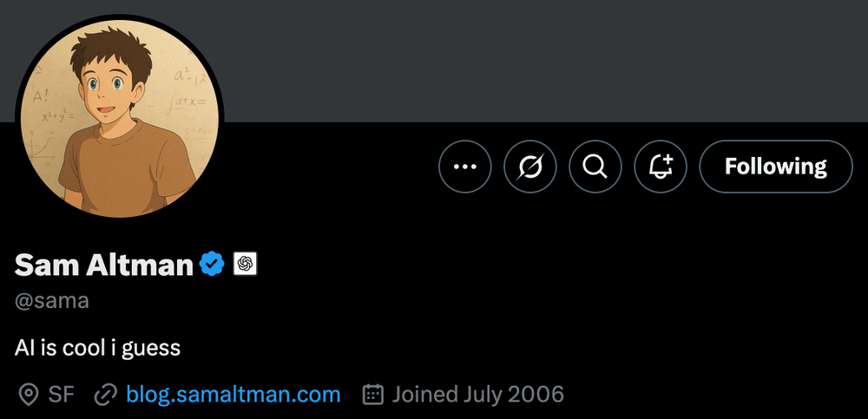This screenshot has height=419, width=868.
Task: Open the three-dot more options menu
Action: (x=465, y=166)
